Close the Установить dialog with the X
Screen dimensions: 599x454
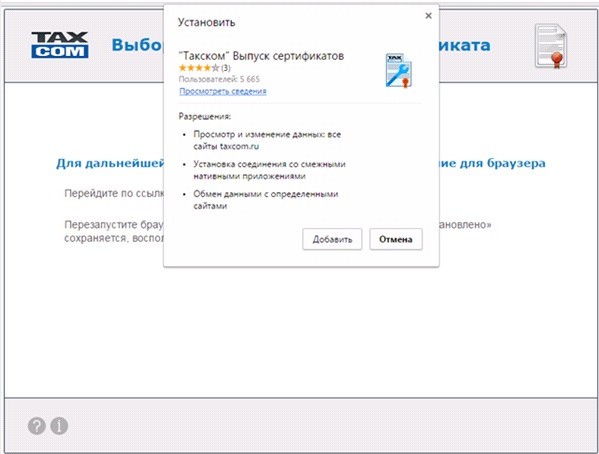(x=429, y=16)
